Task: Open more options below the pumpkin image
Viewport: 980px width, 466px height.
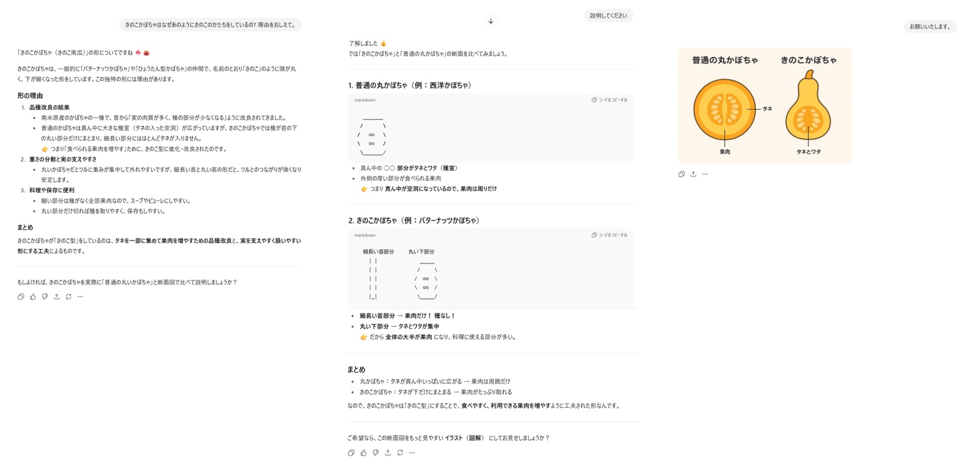Action: click(x=705, y=175)
